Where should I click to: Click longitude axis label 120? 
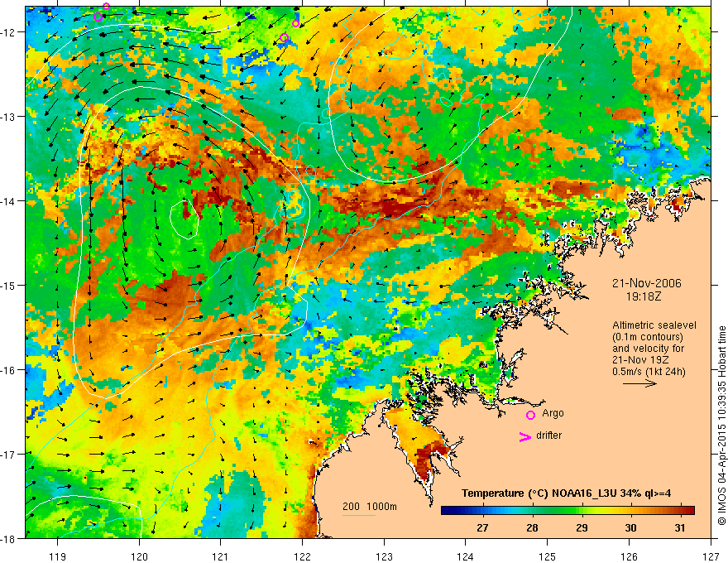[x=139, y=556]
